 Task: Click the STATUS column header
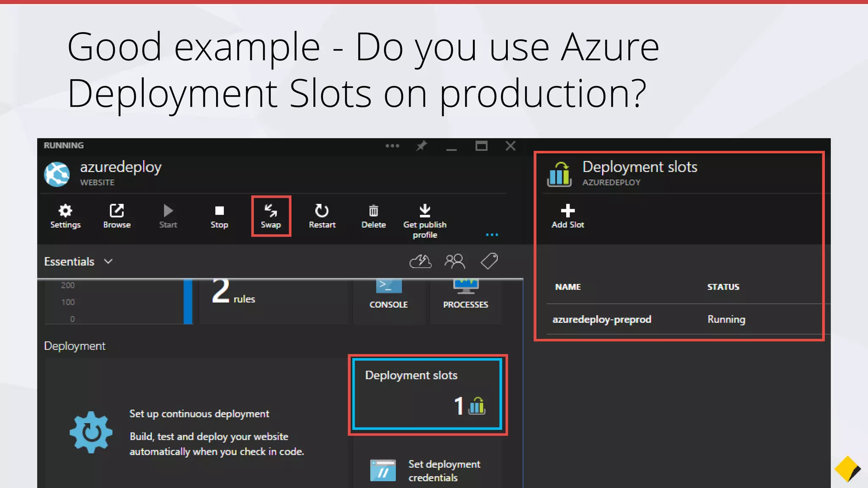723,287
